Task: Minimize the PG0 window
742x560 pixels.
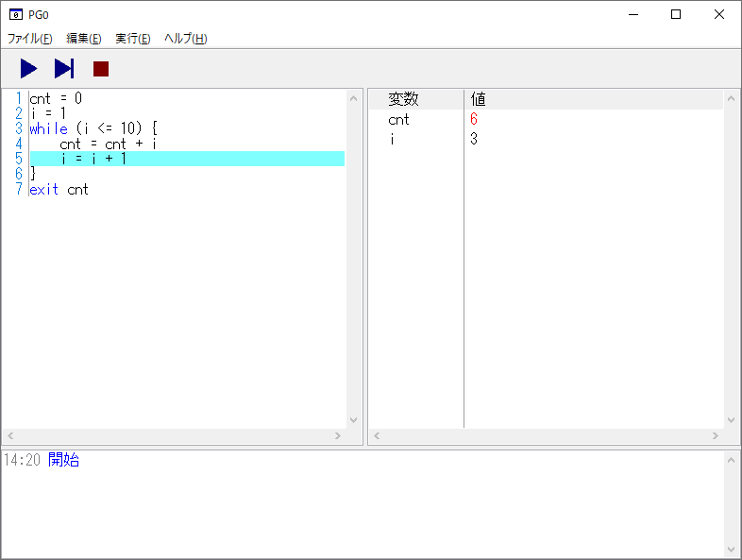Action: coord(633,15)
